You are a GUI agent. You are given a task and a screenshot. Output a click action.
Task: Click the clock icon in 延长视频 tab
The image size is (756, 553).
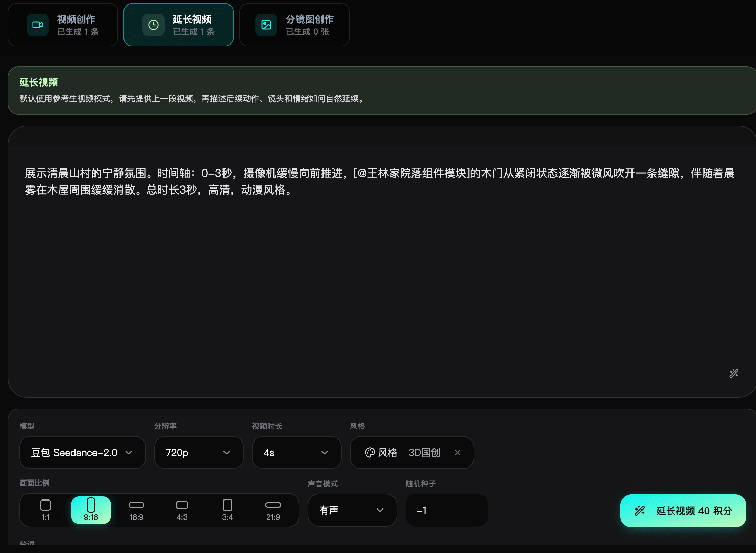(153, 25)
